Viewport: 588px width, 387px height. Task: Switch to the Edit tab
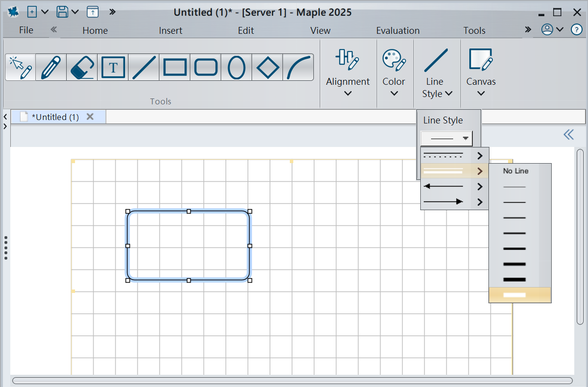[246, 30]
